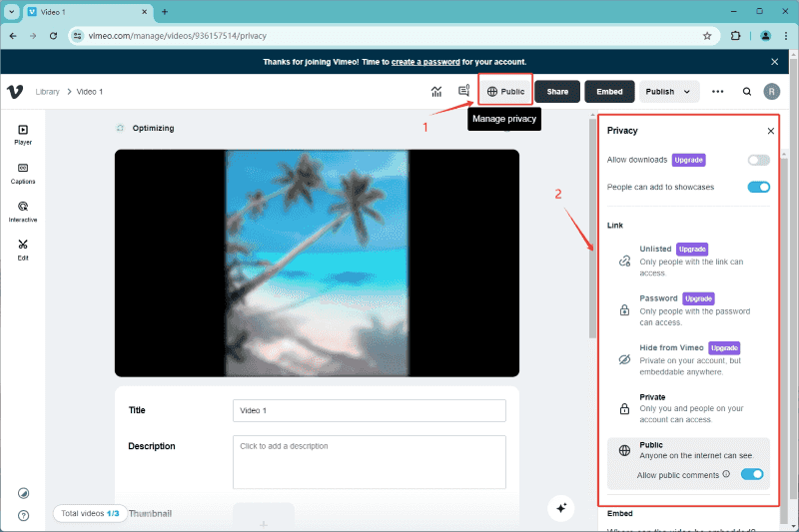Toggle Allow downloads switch

[758, 160]
